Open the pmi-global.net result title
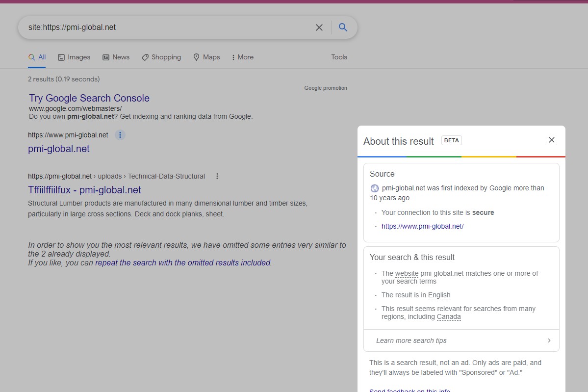Screen dimensions: 588x392 59,149
